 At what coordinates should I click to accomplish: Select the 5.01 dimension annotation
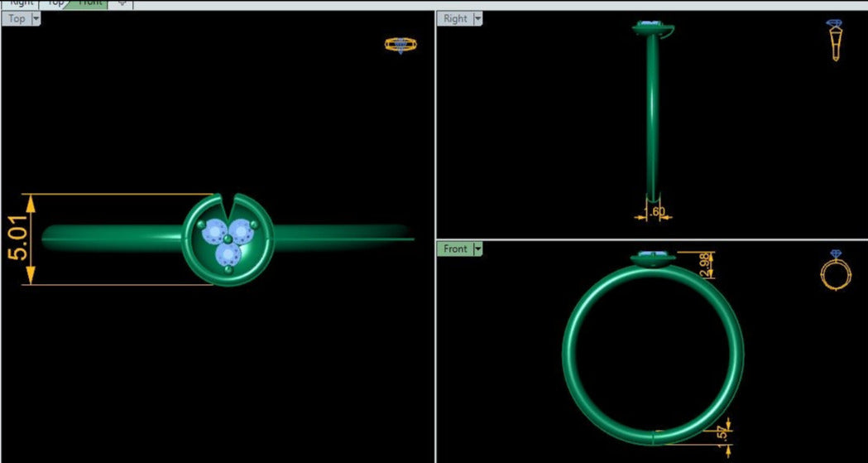[x=19, y=240]
